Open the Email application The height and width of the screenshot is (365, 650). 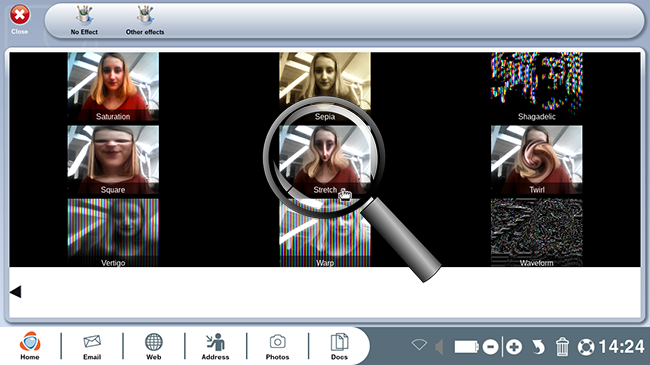pyautogui.click(x=92, y=346)
